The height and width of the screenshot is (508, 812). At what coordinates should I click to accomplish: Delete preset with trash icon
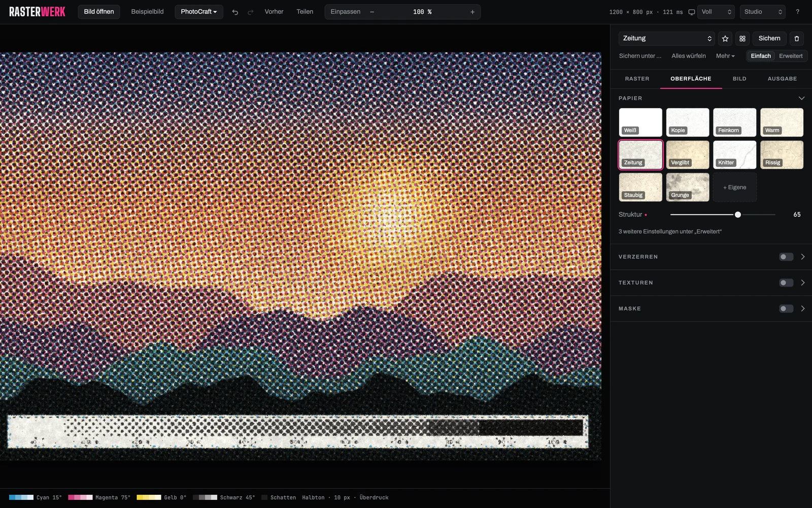(x=797, y=39)
